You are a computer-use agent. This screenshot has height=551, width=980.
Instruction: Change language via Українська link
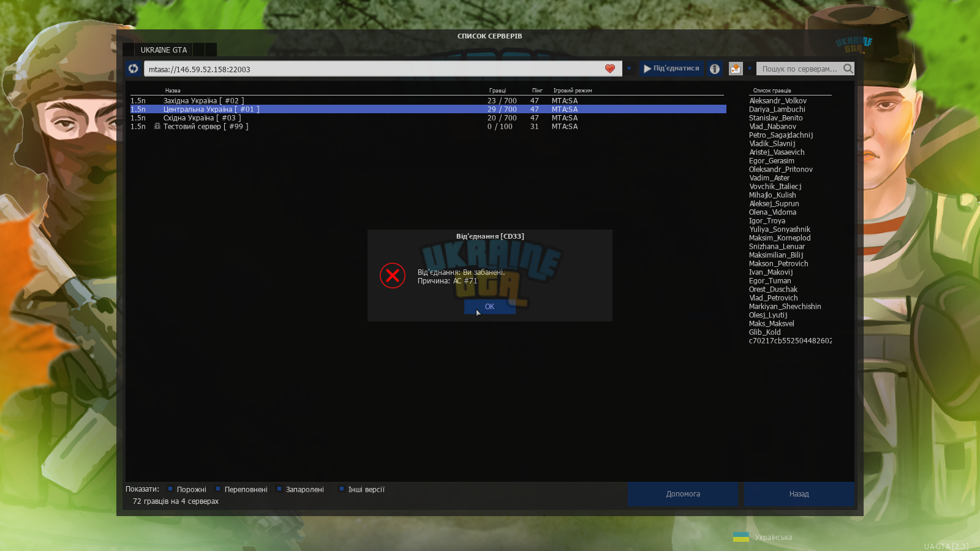coord(774,538)
